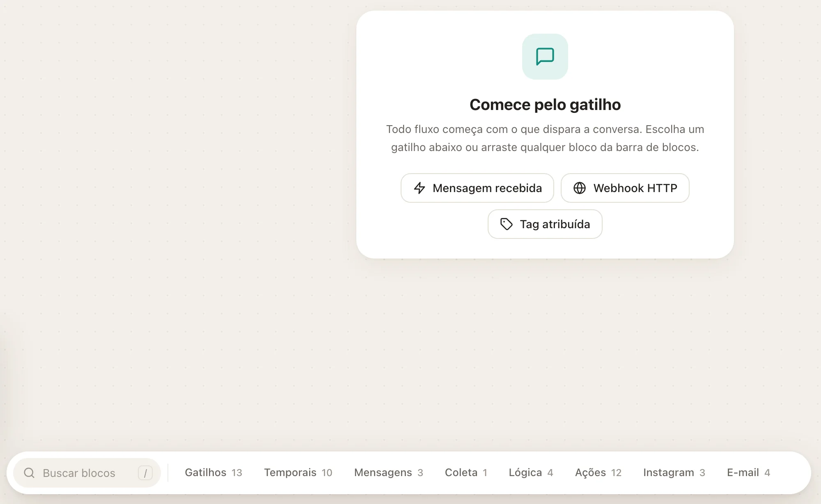821x504 pixels.
Task: Open the Coleta block category
Action: click(x=466, y=473)
